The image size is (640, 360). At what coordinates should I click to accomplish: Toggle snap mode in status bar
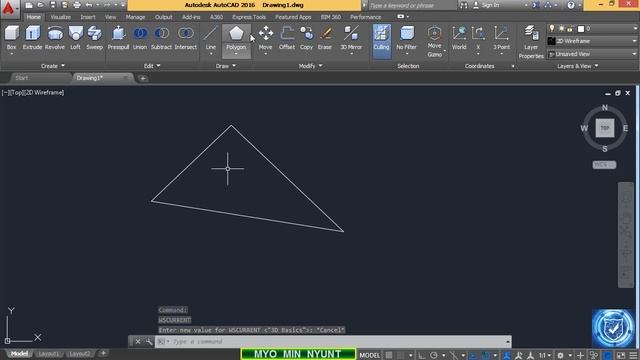tap(401, 355)
